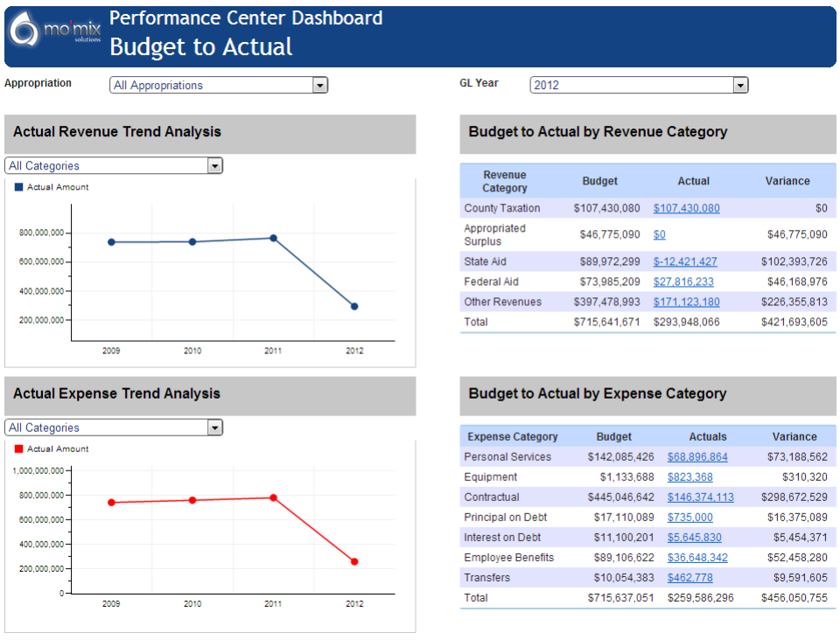Select the State Aid row label
This screenshot has height=640, width=840.
coord(485,261)
